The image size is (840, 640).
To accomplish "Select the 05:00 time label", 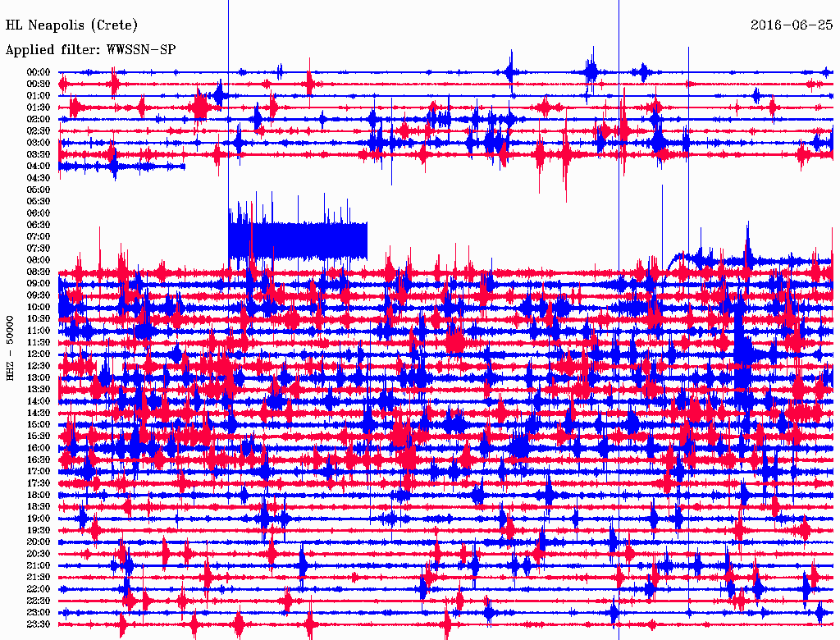I will coord(39,190).
